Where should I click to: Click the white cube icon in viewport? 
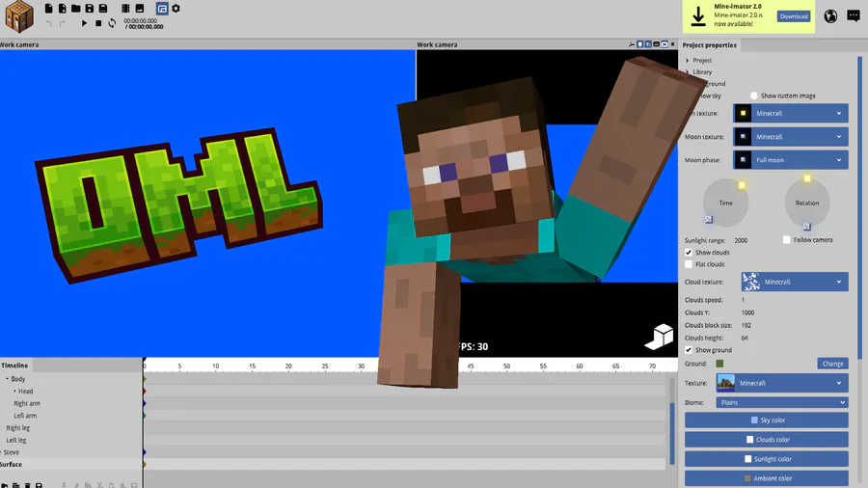660,337
